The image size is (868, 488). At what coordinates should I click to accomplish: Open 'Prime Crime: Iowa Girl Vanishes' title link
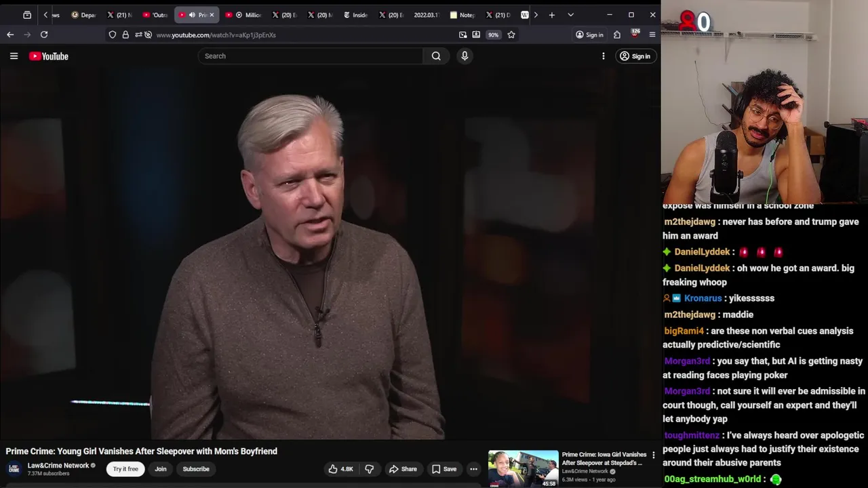[604, 459]
